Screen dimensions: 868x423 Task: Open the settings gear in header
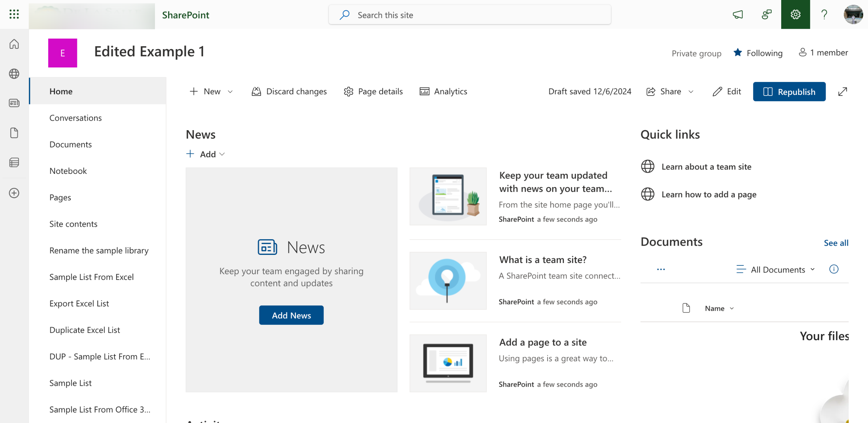tap(795, 15)
